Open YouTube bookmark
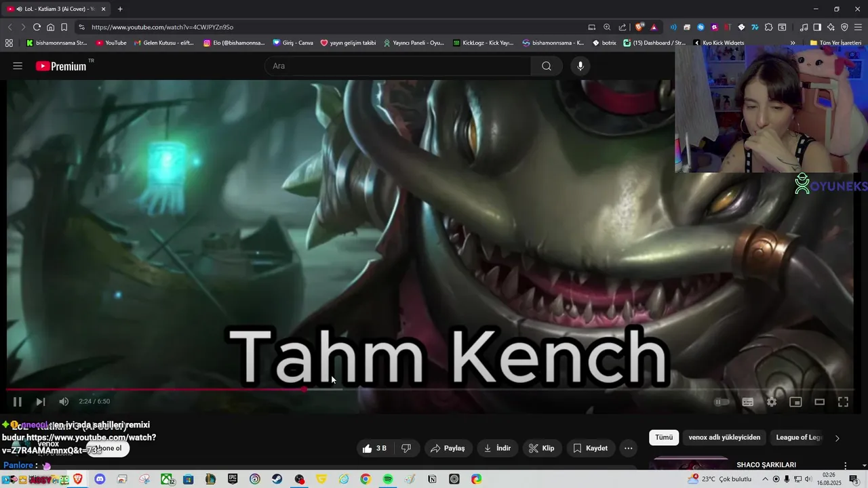The height and width of the screenshot is (488, 868). tap(111, 43)
